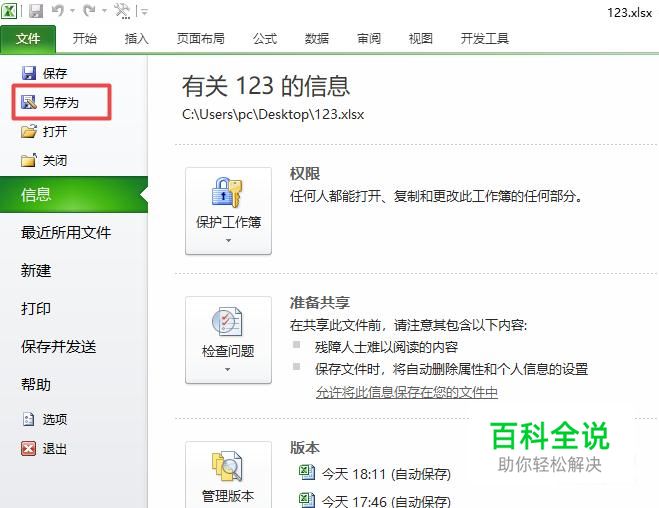Click the 准备共享 section heading

coord(320,303)
